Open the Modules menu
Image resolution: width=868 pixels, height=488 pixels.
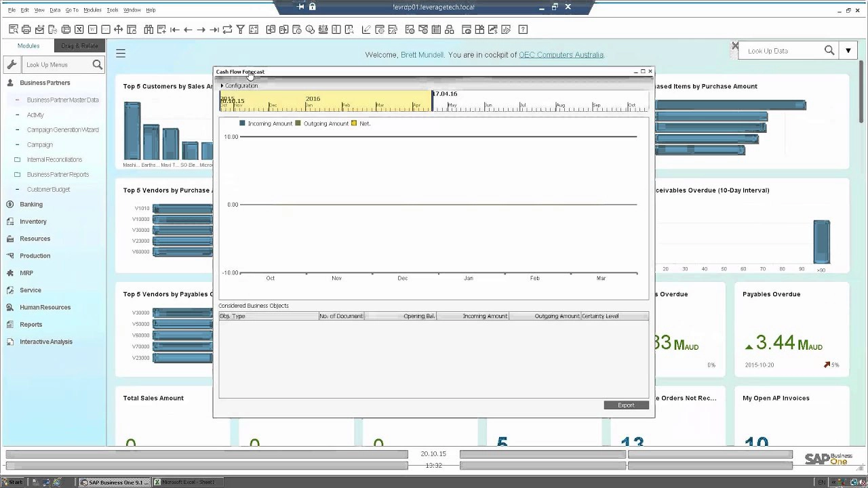point(92,9)
